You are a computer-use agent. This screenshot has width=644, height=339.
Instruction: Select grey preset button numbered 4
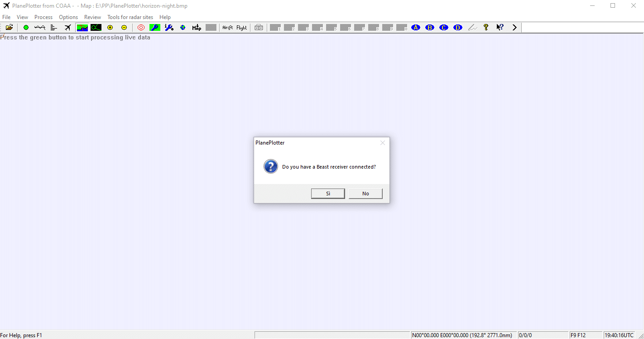[317, 28]
